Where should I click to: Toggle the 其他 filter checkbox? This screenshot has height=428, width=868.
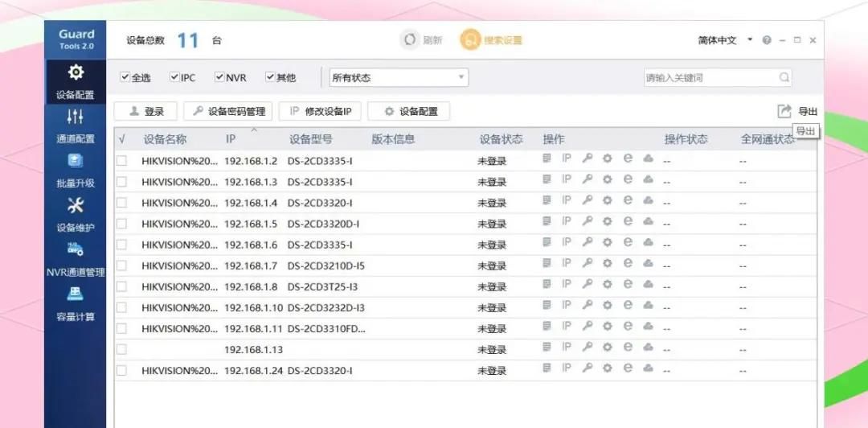[270, 77]
